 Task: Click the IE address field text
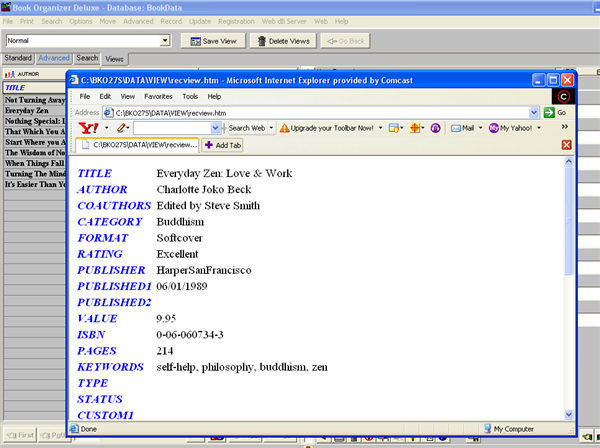click(171, 113)
